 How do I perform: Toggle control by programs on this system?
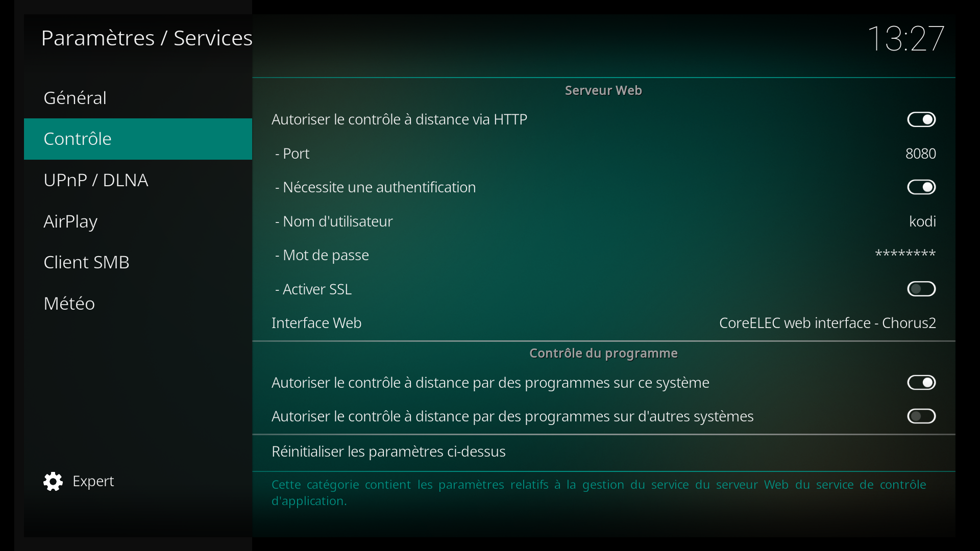point(921,383)
